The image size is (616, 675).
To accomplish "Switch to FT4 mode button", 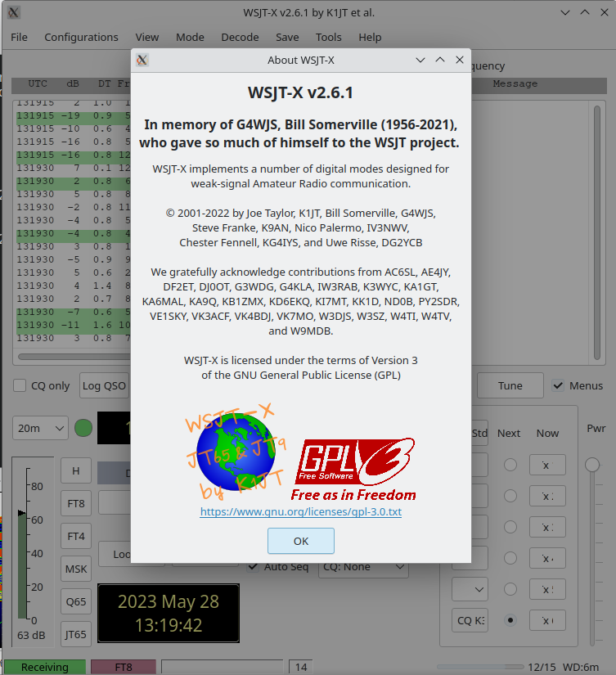I will (76, 536).
